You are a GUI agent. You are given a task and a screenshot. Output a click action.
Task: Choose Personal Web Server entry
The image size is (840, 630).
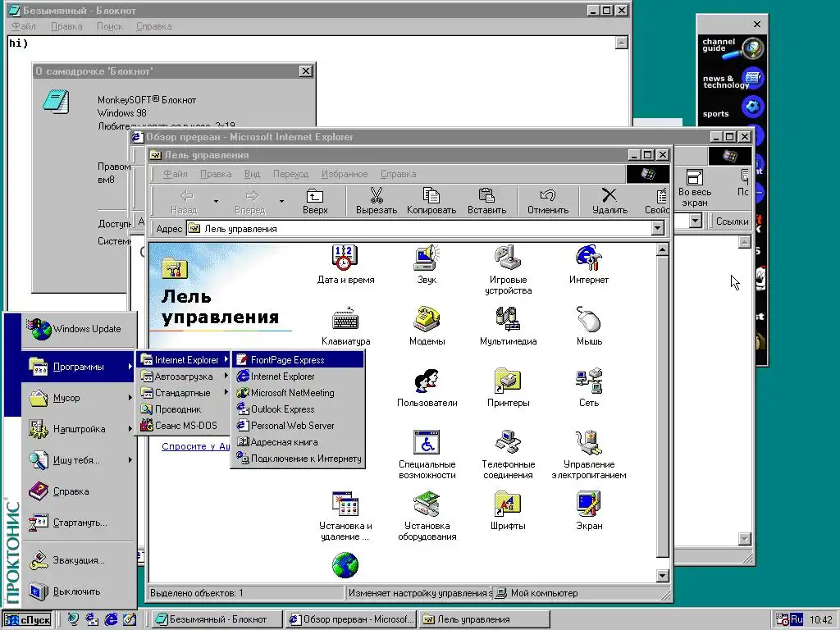click(299, 426)
